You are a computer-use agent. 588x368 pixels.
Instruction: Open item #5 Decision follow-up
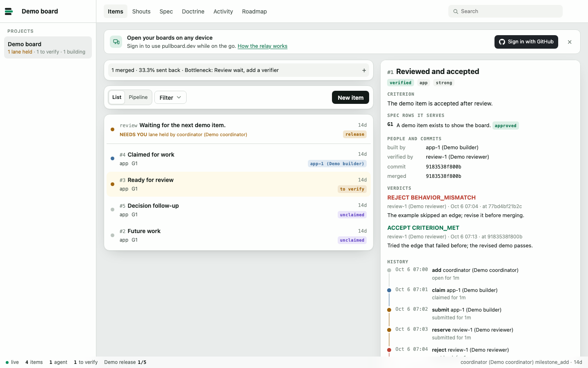coord(239,210)
